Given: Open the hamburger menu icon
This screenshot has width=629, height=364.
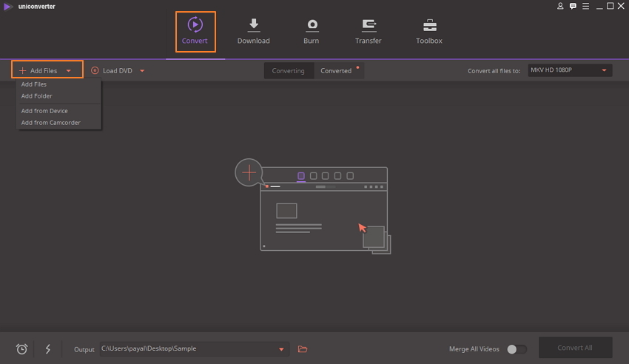Looking at the screenshot, I should pyautogui.click(x=585, y=6).
